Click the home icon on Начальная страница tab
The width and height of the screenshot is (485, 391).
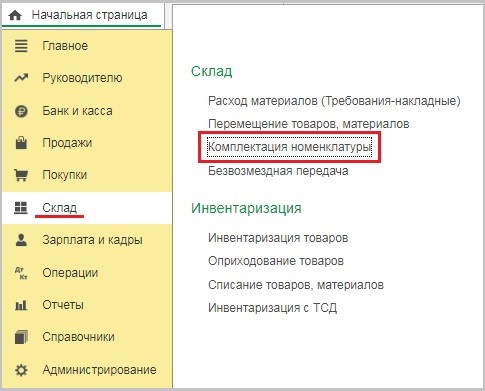15,15
